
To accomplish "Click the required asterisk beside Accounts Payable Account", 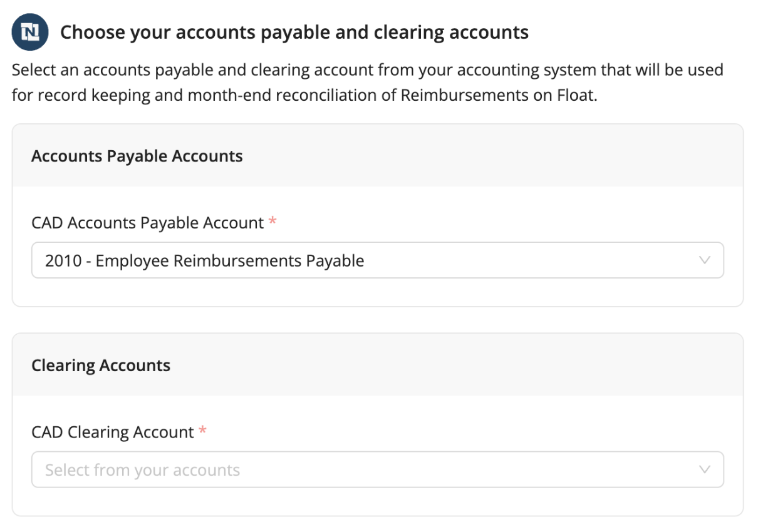I will tap(273, 222).
